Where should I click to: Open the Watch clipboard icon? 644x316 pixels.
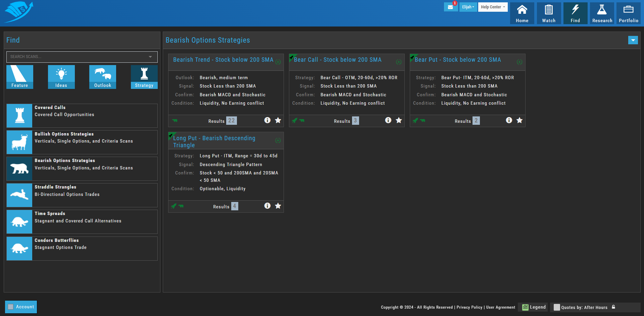pyautogui.click(x=549, y=13)
